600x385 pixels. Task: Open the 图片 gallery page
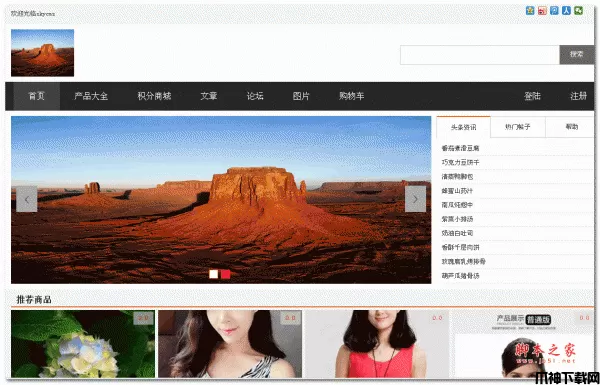[301, 96]
